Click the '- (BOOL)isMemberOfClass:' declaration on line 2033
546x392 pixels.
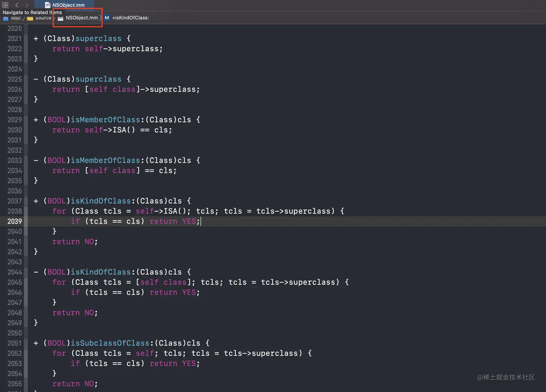point(117,160)
